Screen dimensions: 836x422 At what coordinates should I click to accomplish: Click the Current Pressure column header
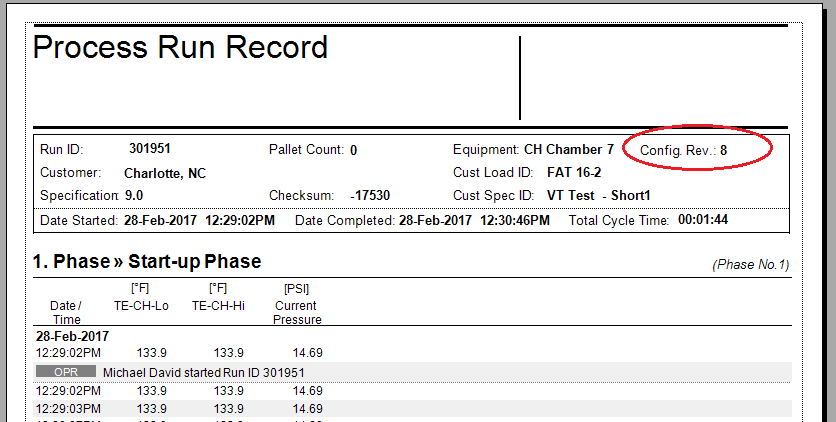pos(297,312)
